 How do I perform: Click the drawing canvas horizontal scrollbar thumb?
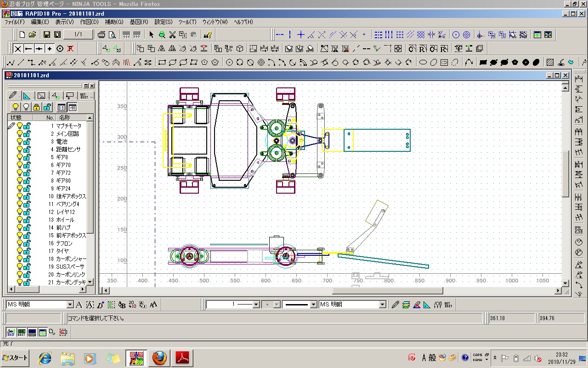click(387, 291)
